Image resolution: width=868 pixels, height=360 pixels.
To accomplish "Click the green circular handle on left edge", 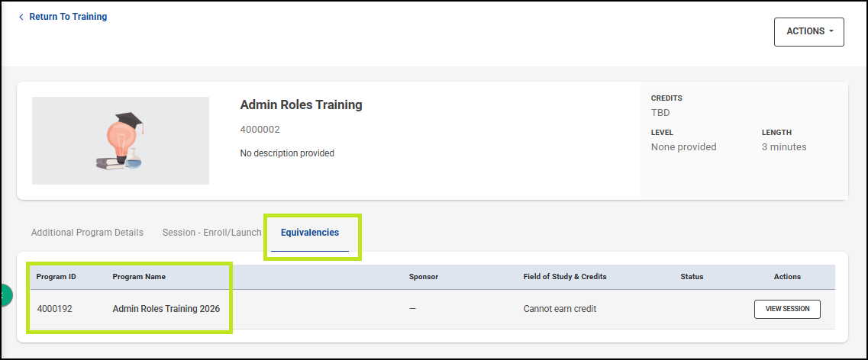I will [x=5, y=295].
